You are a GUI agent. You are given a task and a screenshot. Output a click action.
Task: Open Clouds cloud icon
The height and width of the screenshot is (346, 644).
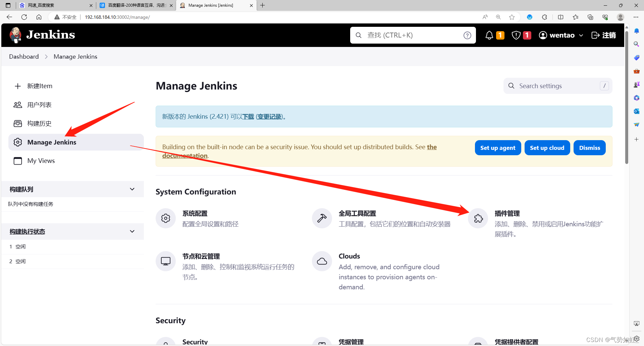[x=322, y=261]
